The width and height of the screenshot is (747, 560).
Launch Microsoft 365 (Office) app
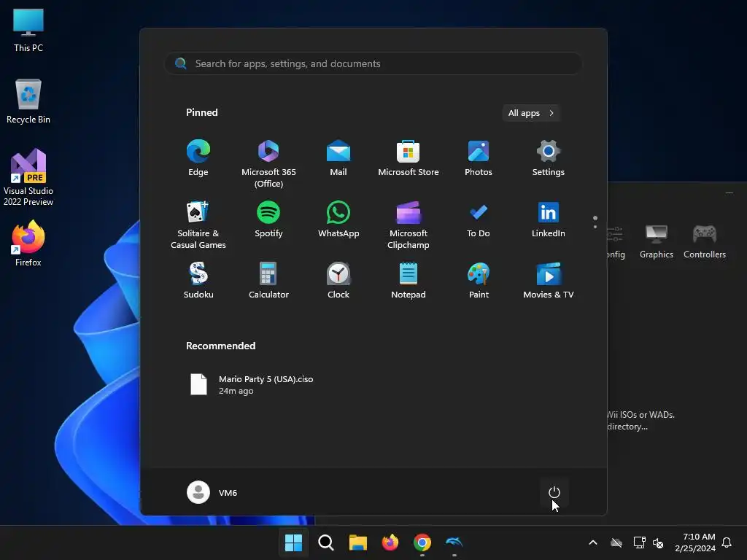pos(268,164)
